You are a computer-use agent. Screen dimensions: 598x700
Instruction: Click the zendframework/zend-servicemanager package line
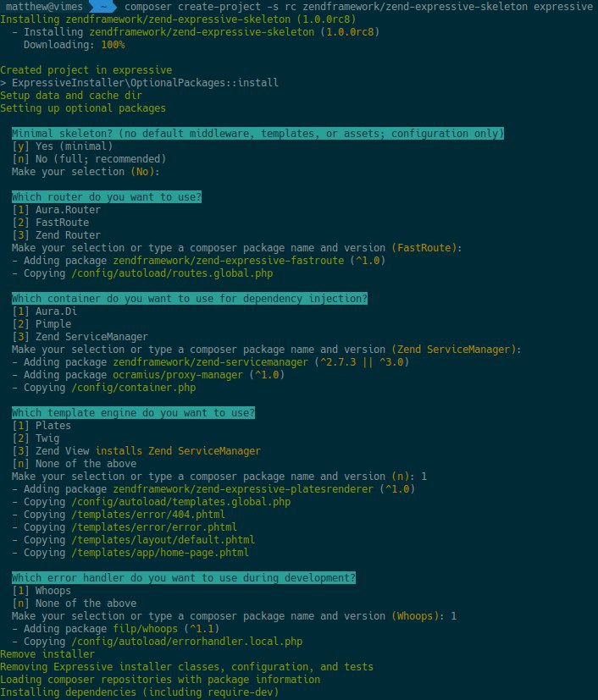(210, 362)
